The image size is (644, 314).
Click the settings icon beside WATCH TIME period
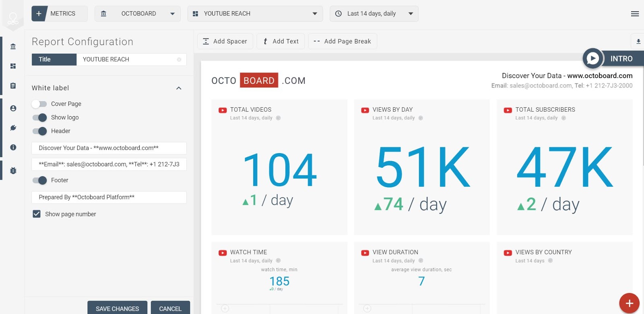pyautogui.click(x=278, y=261)
